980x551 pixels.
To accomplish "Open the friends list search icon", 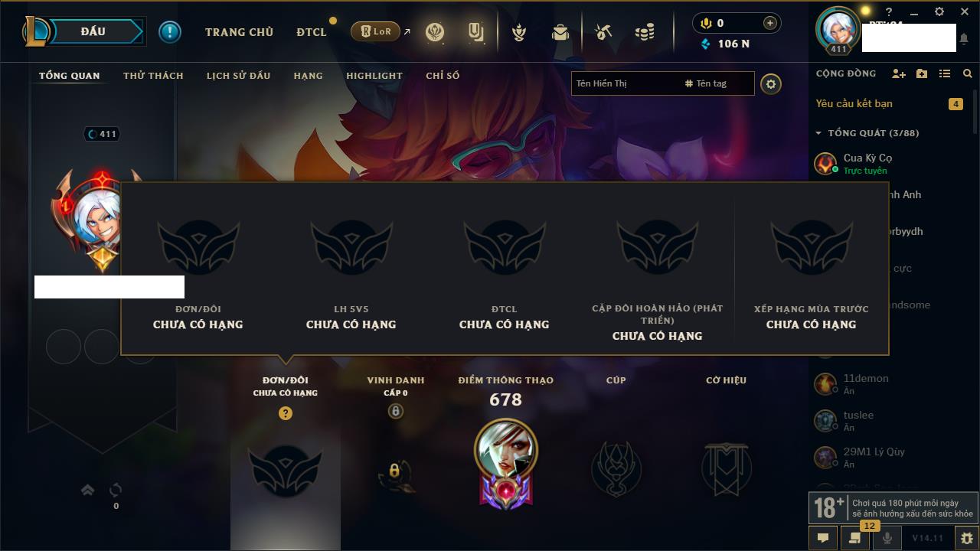I will coord(968,73).
